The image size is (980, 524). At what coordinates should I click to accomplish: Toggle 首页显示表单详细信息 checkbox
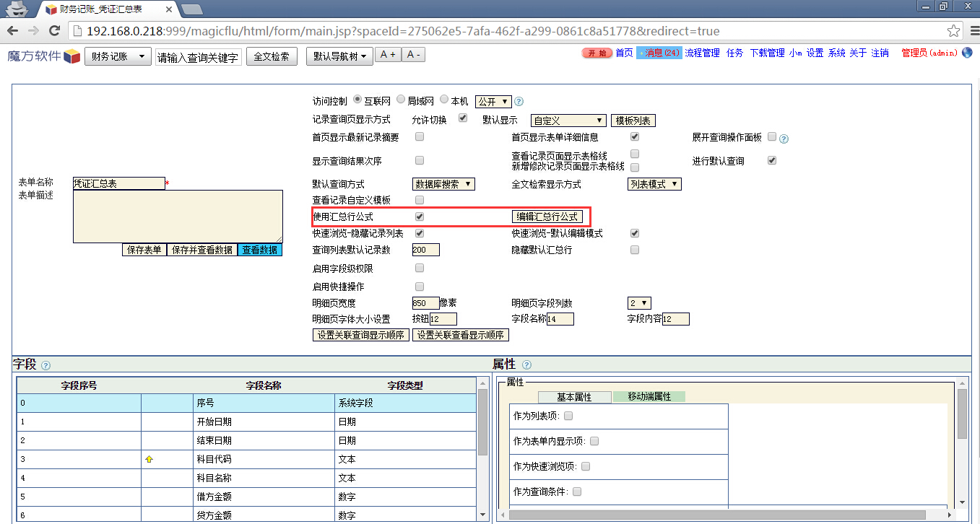(x=635, y=136)
